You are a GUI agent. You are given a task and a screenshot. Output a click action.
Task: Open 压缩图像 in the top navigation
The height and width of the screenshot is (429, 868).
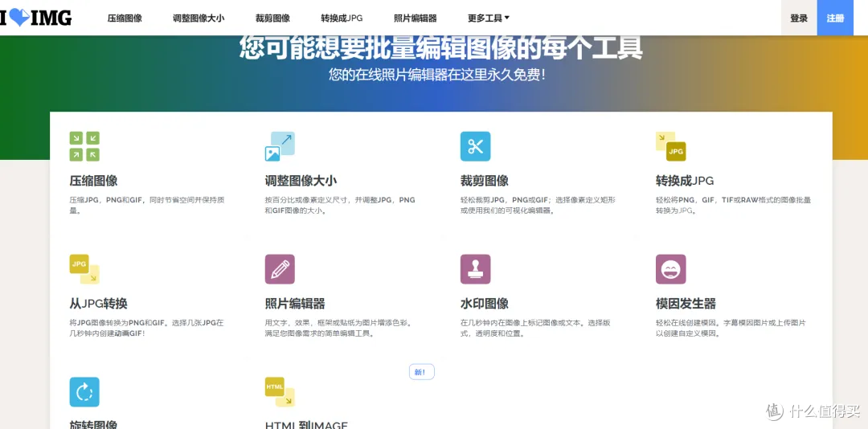pyautogui.click(x=125, y=18)
